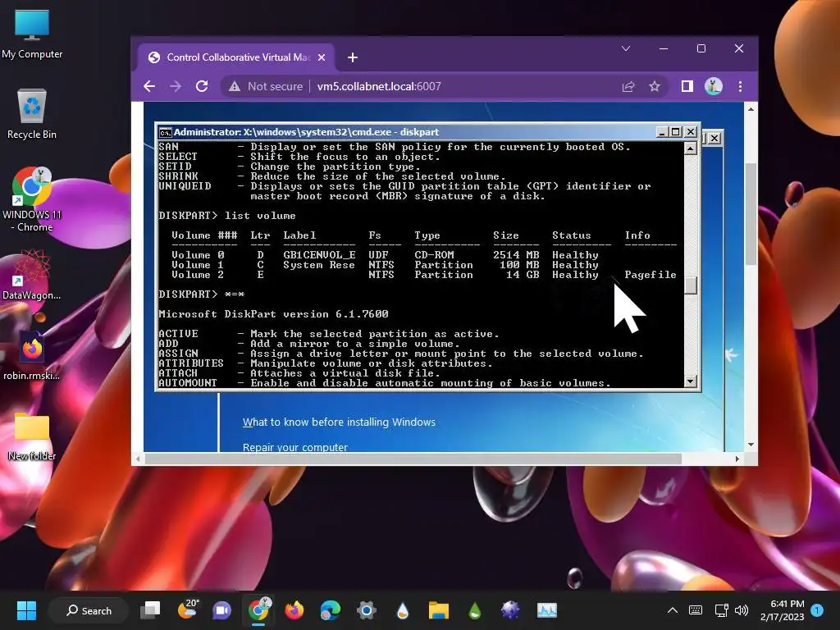Click the cmd.exe window system icon
This screenshot has width=840, height=630.
click(x=165, y=132)
